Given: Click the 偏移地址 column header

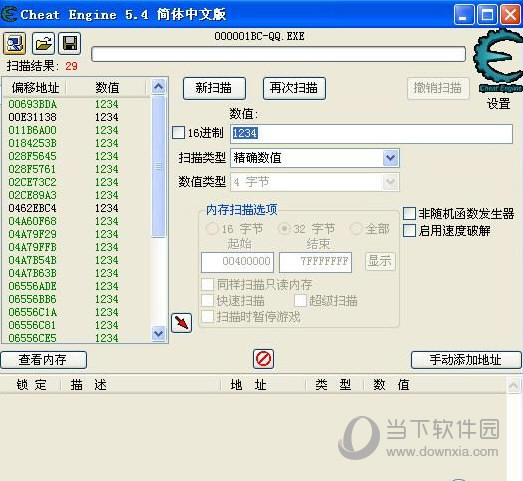Looking at the screenshot, I should point(35,88).
